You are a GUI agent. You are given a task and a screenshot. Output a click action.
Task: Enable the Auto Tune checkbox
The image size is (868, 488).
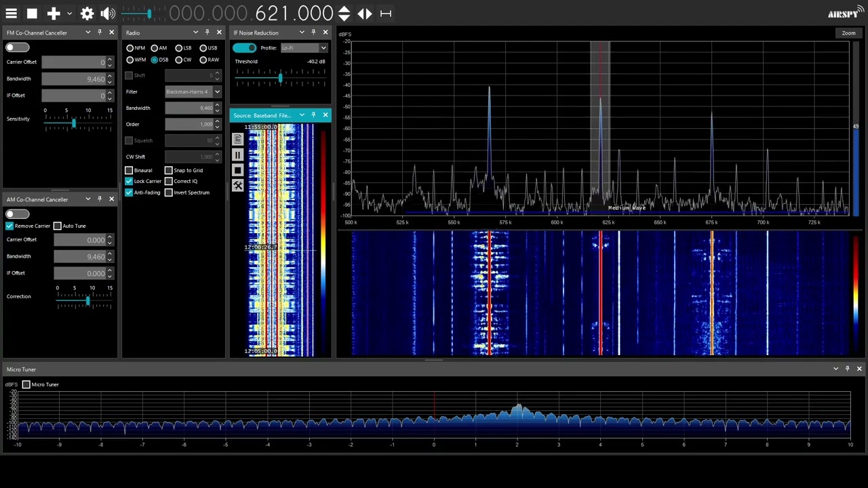58,226
